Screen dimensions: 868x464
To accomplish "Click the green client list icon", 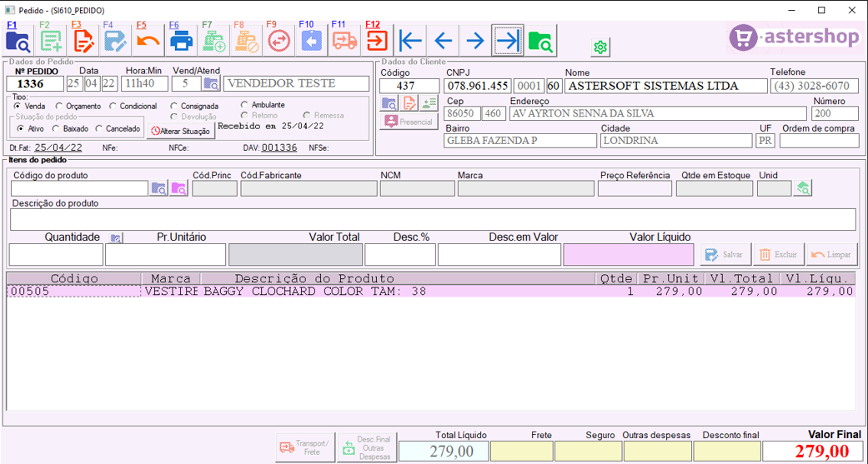I will click(429, 102).
